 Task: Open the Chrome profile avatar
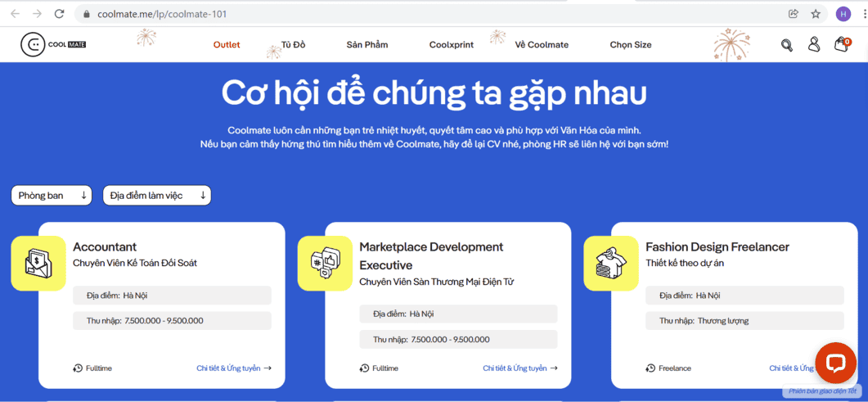point(843,14)
